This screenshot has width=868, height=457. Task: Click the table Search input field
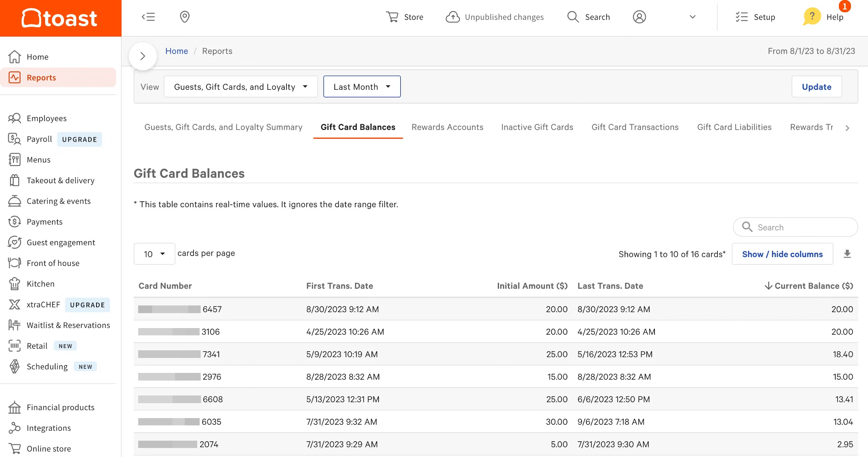click(795, 227)
